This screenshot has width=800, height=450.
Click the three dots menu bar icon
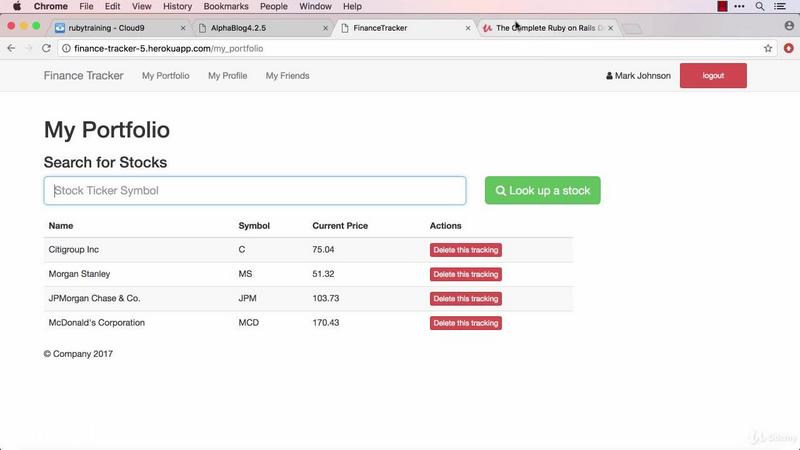739,6
